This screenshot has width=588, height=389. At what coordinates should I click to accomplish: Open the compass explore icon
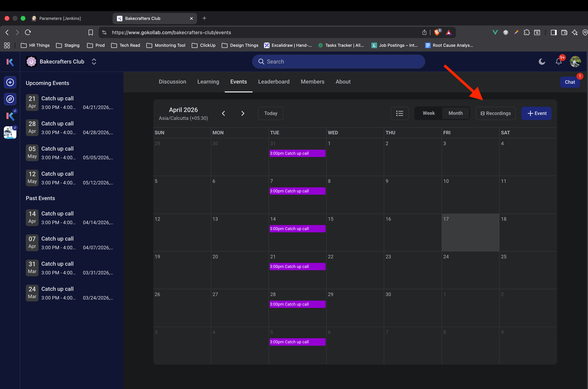coord(10,99)
